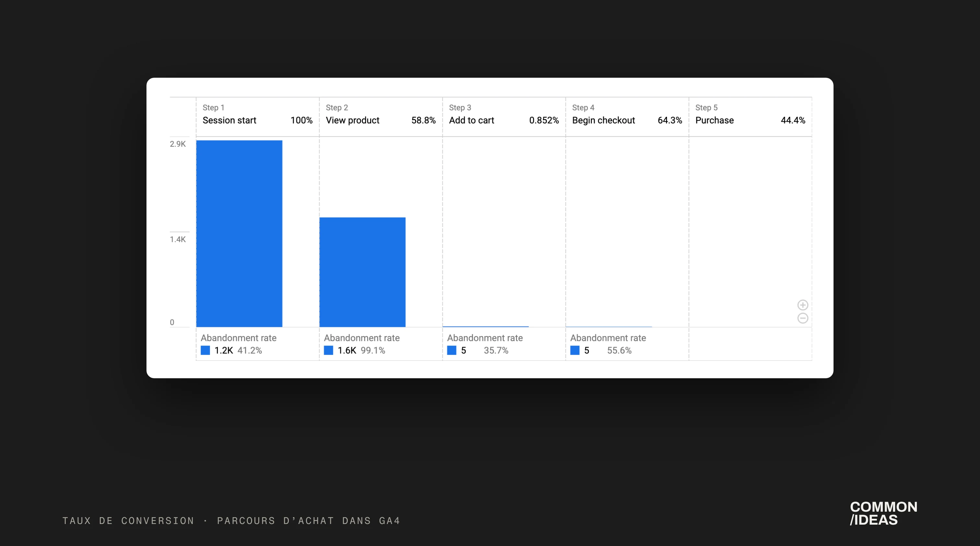Click the 0.852% completion value
Image resolution: width=980 pixels, height=546 pixels.
(544, 120)
